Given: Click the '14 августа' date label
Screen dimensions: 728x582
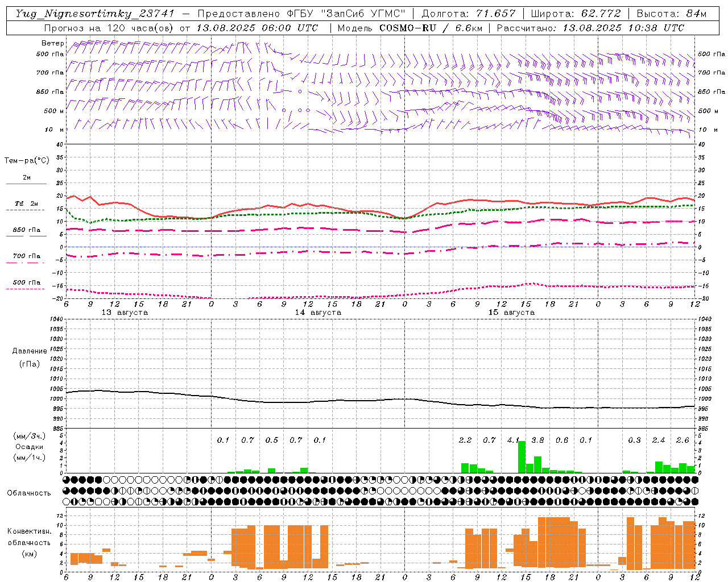Looking at the screenshot, I should tap(318, 313).
